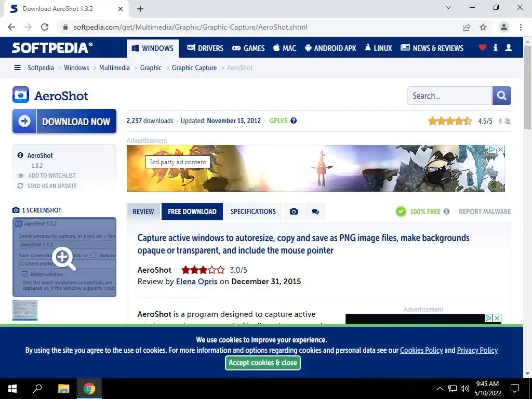
Task: Click into the Search... input field
Action: point(449,96)
